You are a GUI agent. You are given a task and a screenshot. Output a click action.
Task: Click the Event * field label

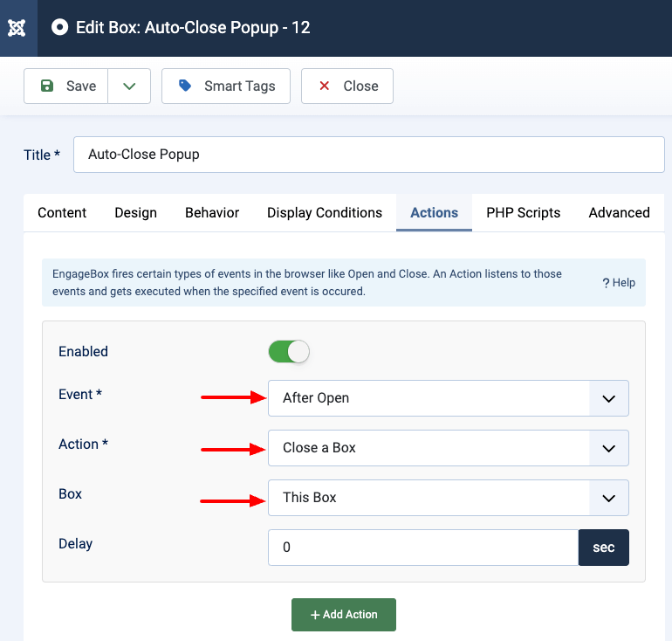[80, 395]
